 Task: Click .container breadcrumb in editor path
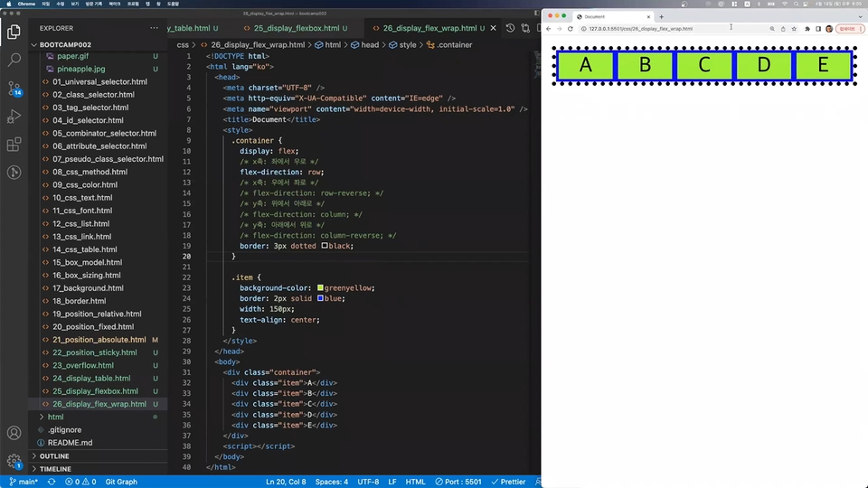(449, 45)
